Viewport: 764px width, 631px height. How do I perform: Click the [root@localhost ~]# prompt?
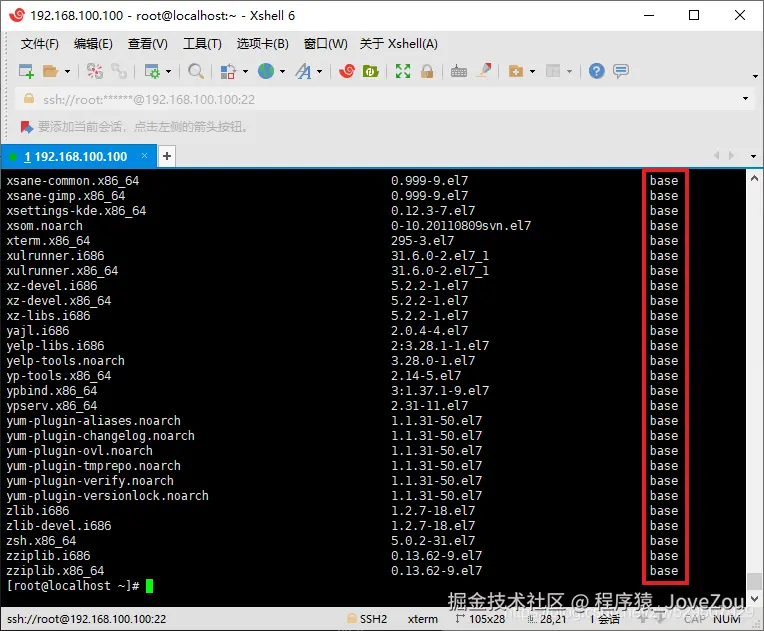click(x=73, y=586)
